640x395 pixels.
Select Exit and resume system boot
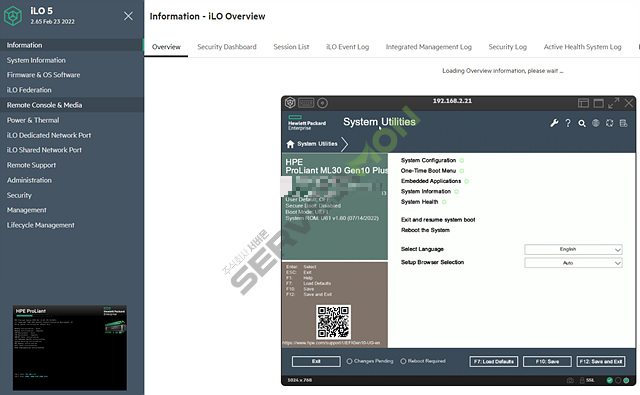click(x=438, y=220)
